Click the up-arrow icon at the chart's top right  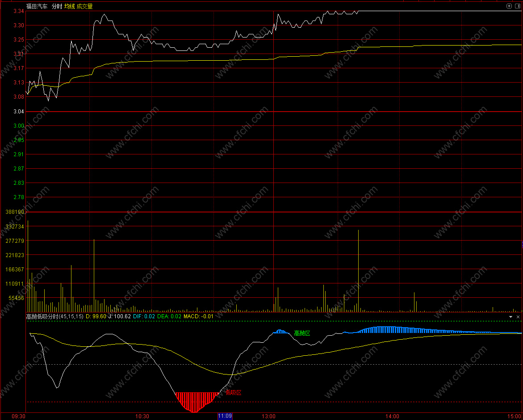(x=509, y=6)
